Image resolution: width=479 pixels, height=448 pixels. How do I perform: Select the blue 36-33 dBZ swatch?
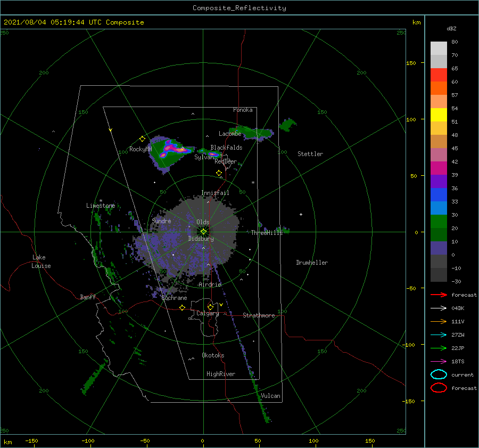click(439, 194)
